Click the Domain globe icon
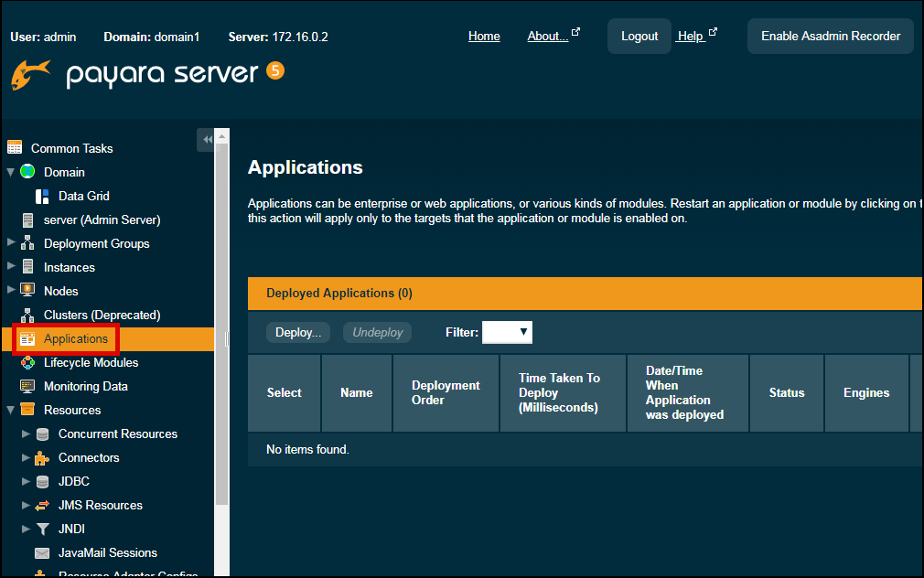This screenshot has width=924, height=578. pyautogui.click(x=27, y=172)
